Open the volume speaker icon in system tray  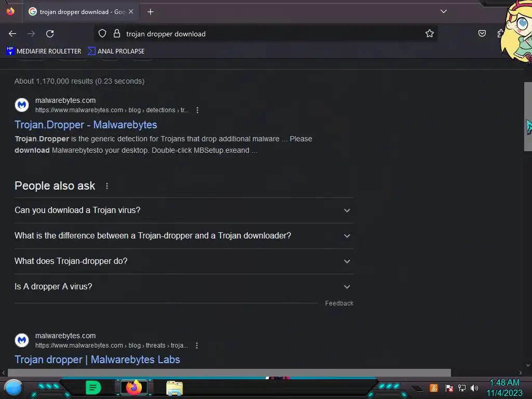click(474, 388)
